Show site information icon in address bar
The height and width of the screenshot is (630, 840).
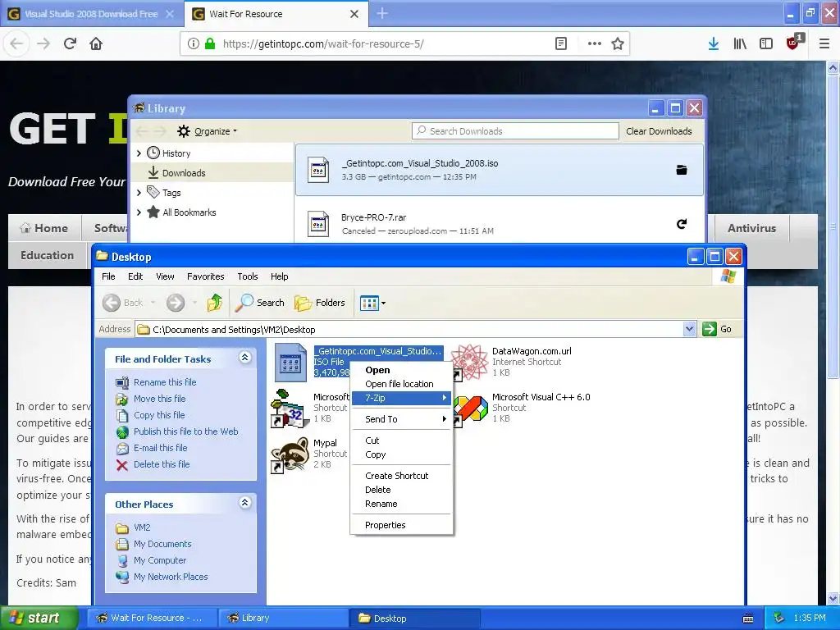point(194,44)
